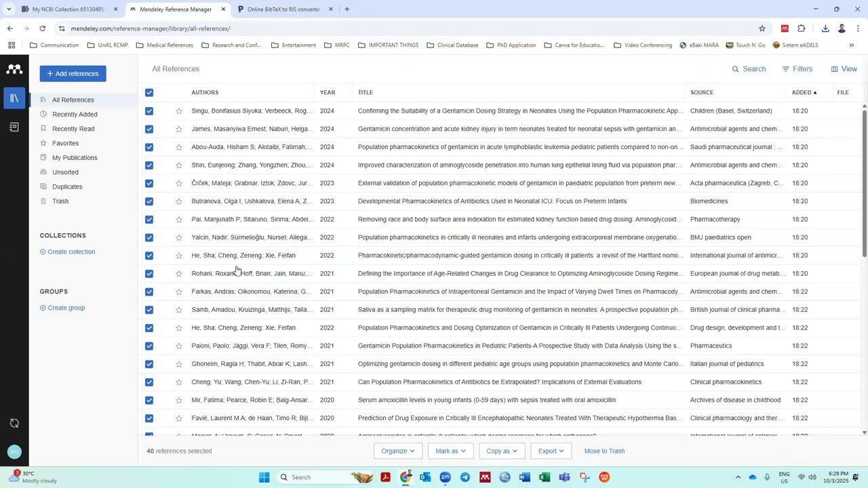Uncheck the Mir, Fatima reference checkbox
This screenshot has width=868, height=488.
[x=149, y=400]
